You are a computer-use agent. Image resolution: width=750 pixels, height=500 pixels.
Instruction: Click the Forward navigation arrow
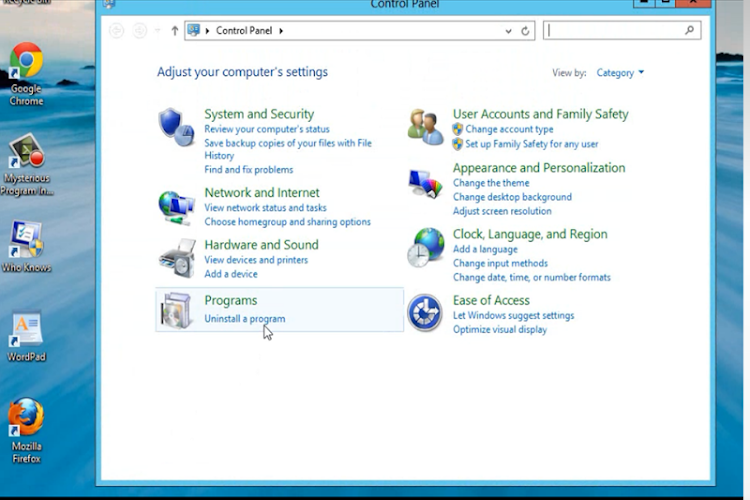pyautogui.click(x=140, y=31)
